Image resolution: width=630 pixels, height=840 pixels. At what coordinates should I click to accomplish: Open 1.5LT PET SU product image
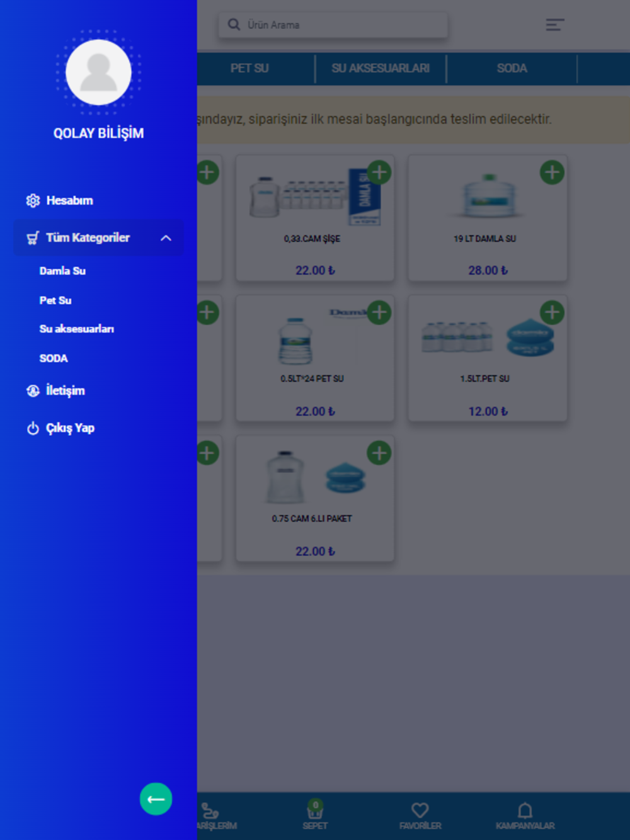488,338
